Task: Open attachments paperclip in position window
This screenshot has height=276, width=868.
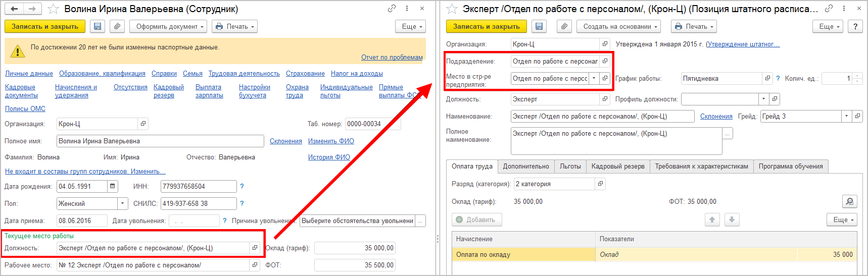Action: click(x=564, y=26)
